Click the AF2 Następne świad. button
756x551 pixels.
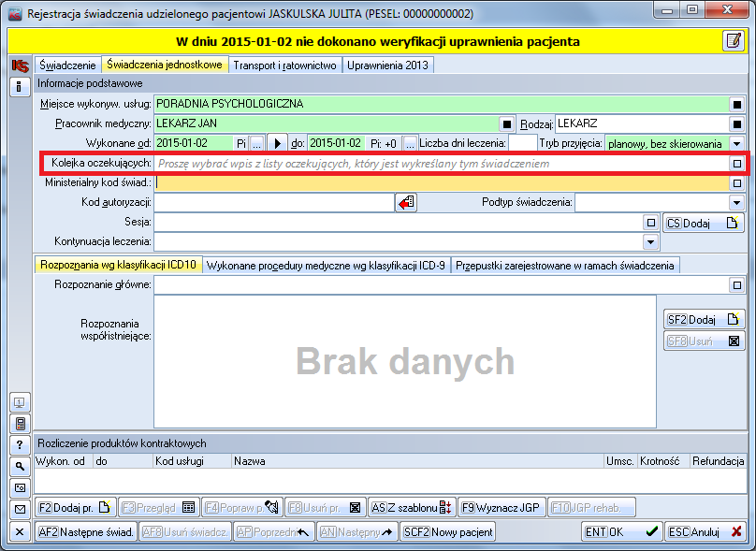[86, 531]
